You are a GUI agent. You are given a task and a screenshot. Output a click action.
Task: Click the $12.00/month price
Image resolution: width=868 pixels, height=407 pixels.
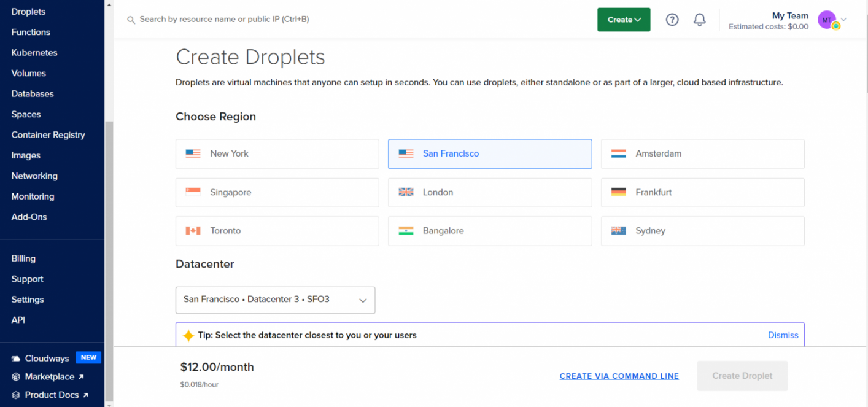[217, 367]
